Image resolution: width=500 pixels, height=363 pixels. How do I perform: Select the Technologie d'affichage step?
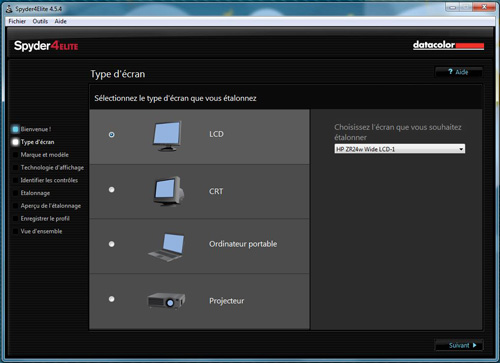pyautogui.click(x=52, y=167)
